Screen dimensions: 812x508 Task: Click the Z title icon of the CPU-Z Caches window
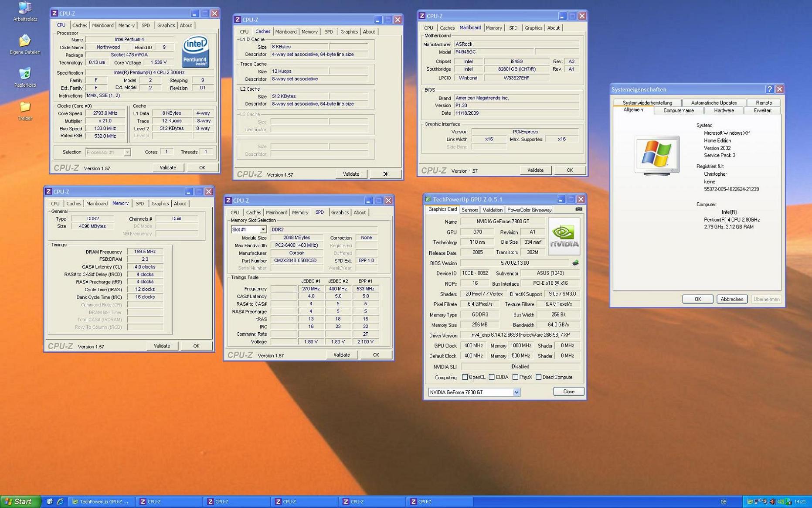click(237, 20)
